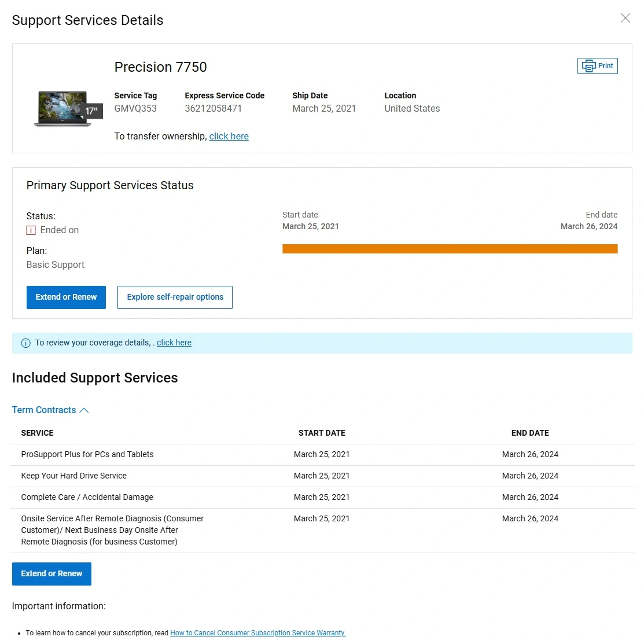Image resolution: width=644 pixels, height=644 pixels.
Task: Click the transfer ownership 'click here' link
Action: pos(229,137)
